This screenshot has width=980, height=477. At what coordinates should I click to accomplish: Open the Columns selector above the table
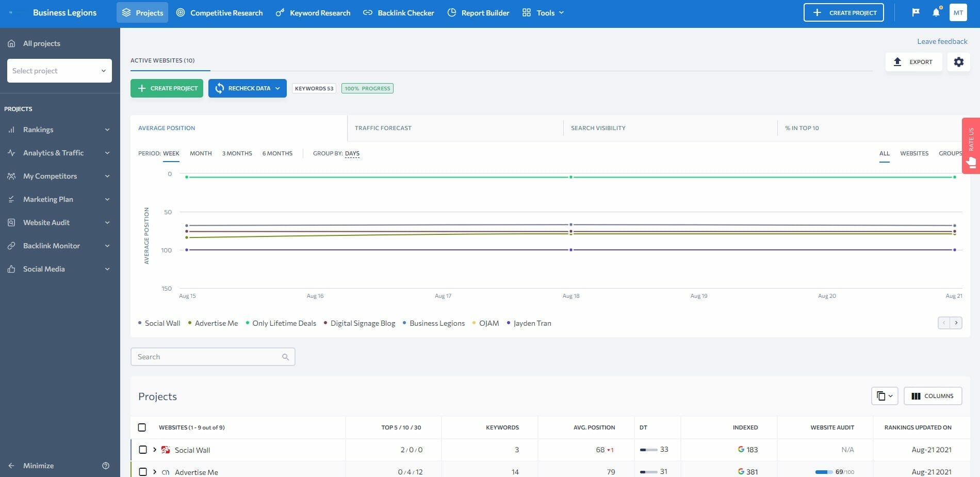click(933, 396)
